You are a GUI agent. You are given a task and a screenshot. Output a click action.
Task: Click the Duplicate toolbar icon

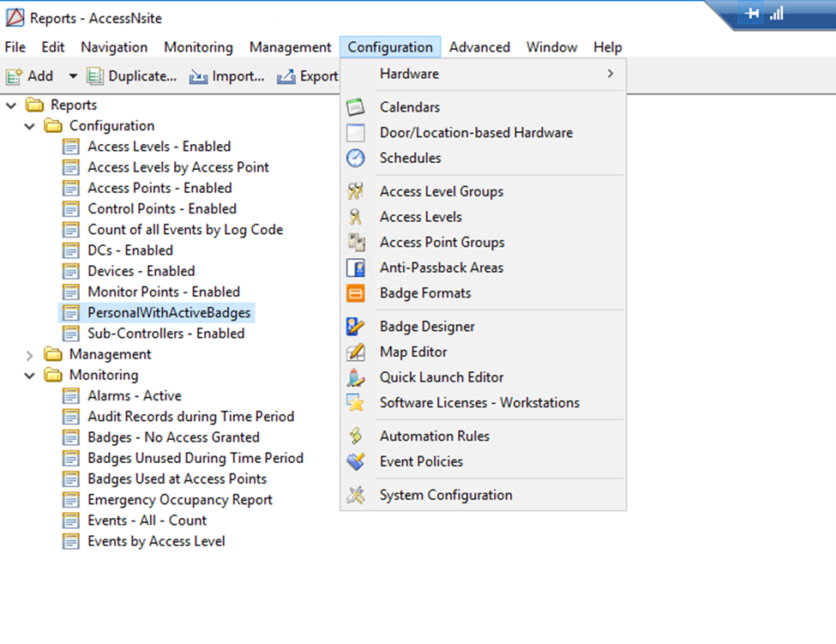pos(95,76)
